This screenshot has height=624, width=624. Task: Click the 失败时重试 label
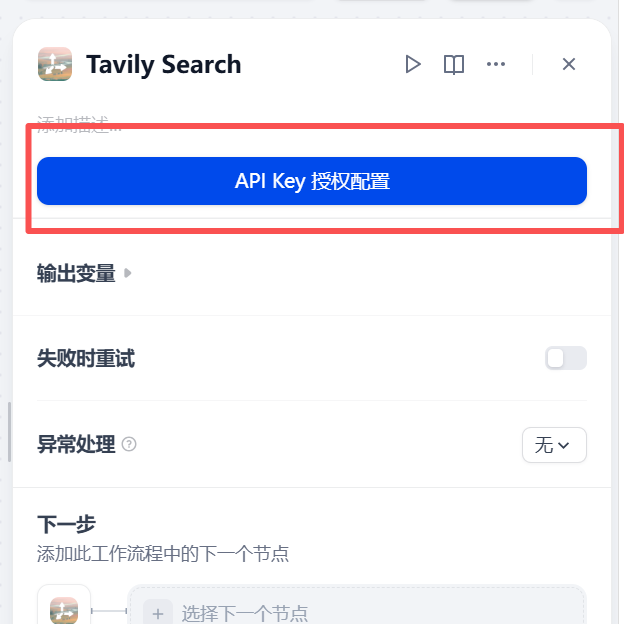coord(86,358)
